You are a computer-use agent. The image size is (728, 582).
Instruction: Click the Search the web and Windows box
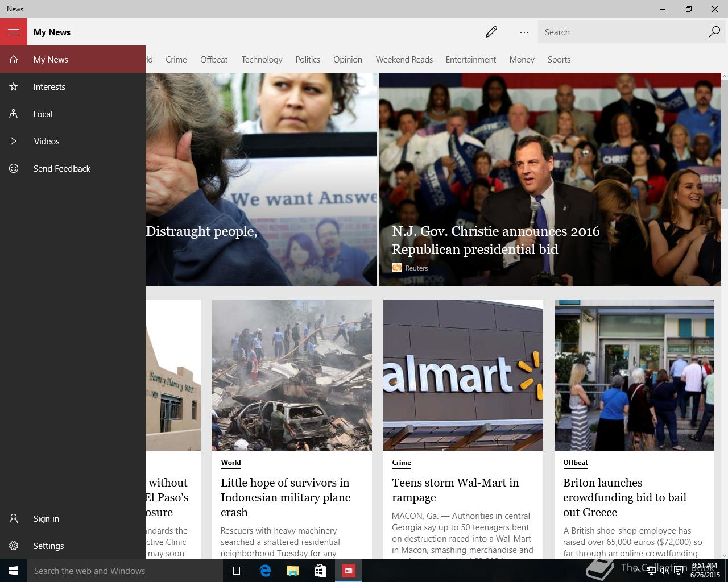(x=125, y=571)
